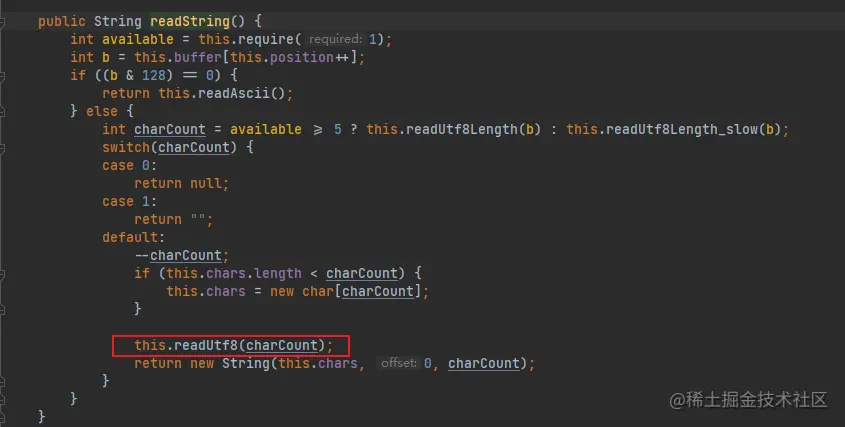
Task: Click the literal 128 in the if condition
Action: tap(154, 75)
